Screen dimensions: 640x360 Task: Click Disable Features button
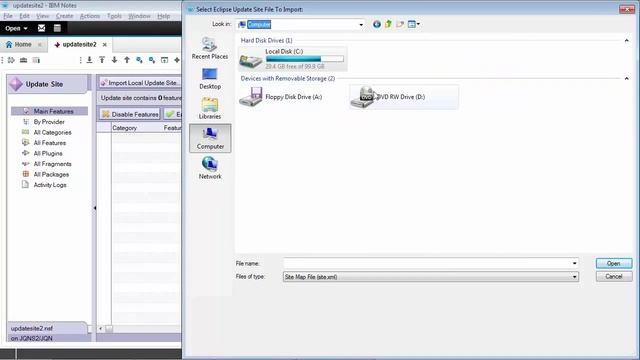point(130,114)
